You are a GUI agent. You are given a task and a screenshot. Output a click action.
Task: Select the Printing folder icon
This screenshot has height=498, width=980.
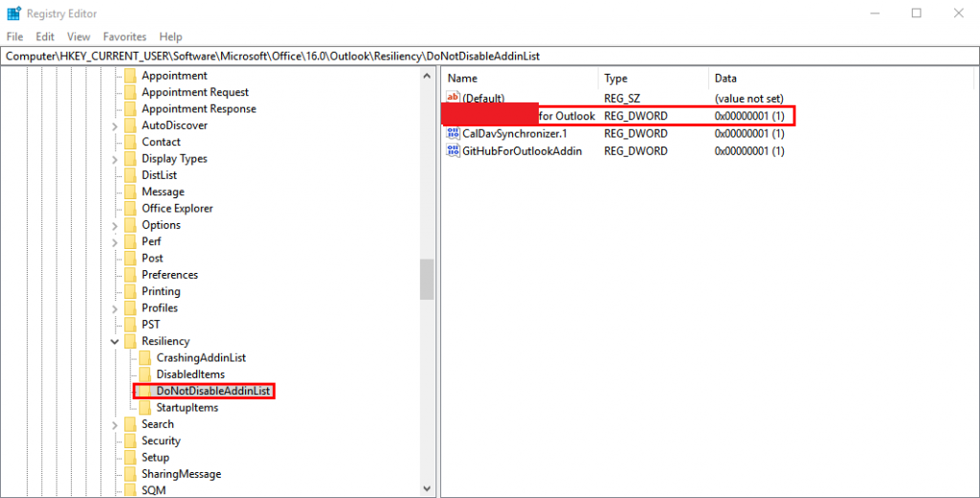coord(130,291)
